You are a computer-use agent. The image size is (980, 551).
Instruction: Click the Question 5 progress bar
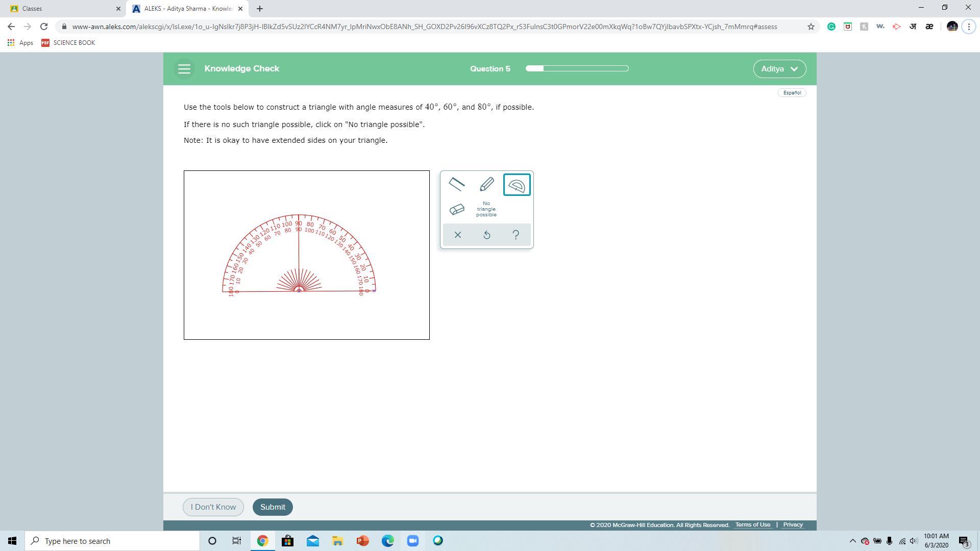pos(577,68)
